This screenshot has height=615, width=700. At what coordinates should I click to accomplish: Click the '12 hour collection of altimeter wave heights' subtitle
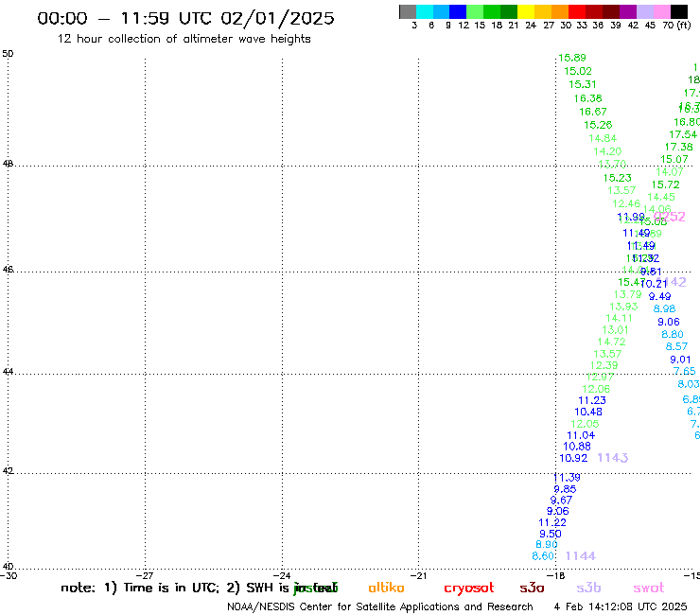(x=184, y=40)
